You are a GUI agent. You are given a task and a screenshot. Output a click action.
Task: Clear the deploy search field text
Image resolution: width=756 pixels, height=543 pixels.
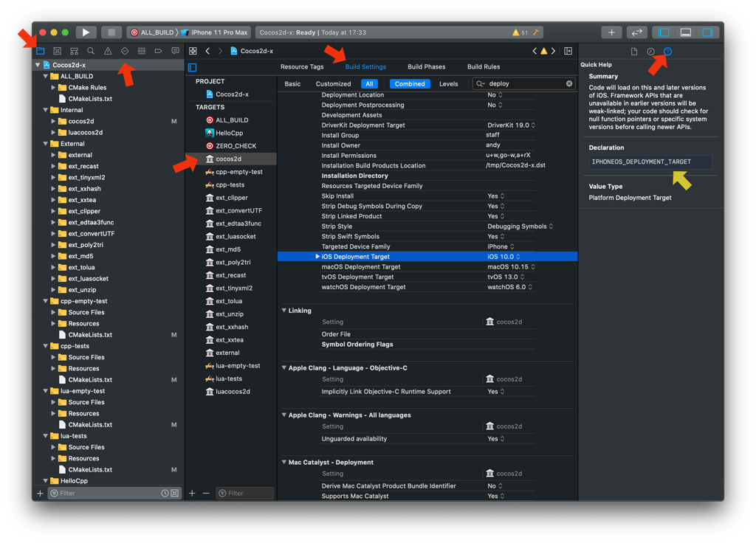coord(569,84)
